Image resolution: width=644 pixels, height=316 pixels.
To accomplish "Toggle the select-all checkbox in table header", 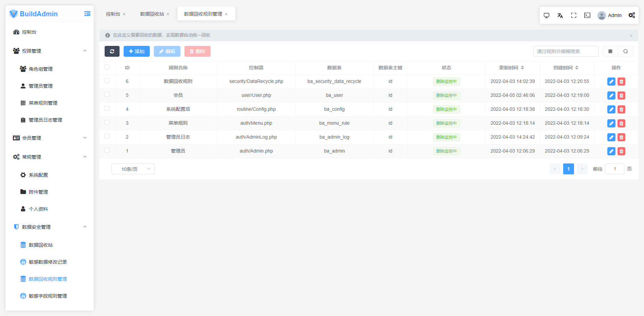I will pyautogui.click(x=107, y=68).
